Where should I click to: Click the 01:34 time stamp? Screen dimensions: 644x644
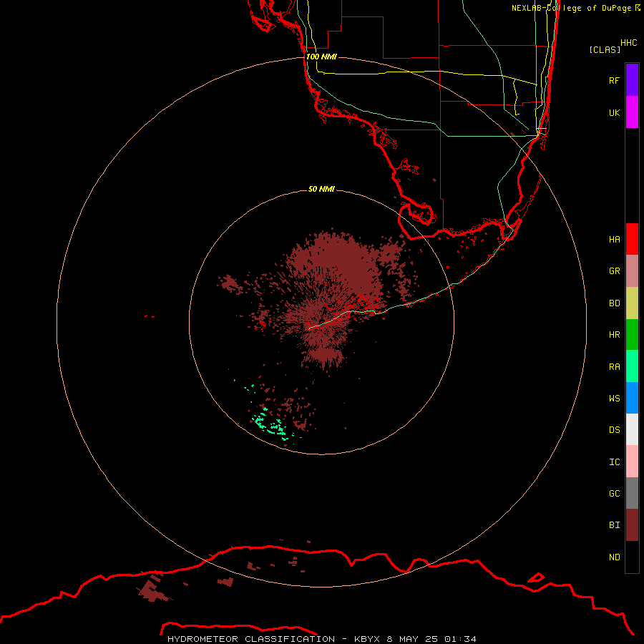click(460, 639)
